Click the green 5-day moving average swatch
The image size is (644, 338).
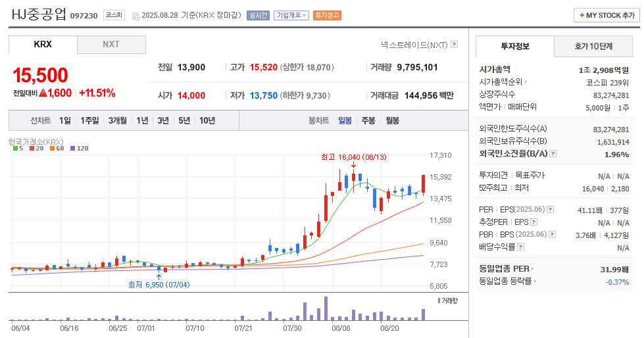(x=15, y=148)
